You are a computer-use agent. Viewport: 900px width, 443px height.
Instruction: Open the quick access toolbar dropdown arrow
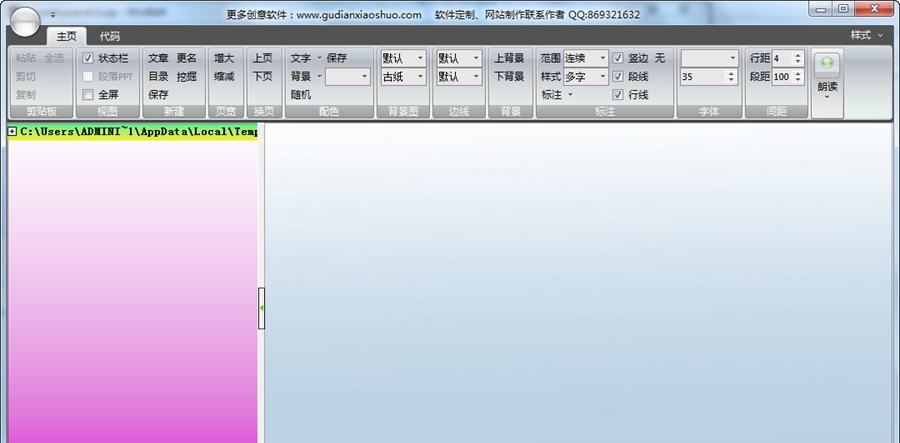(53, 15)
